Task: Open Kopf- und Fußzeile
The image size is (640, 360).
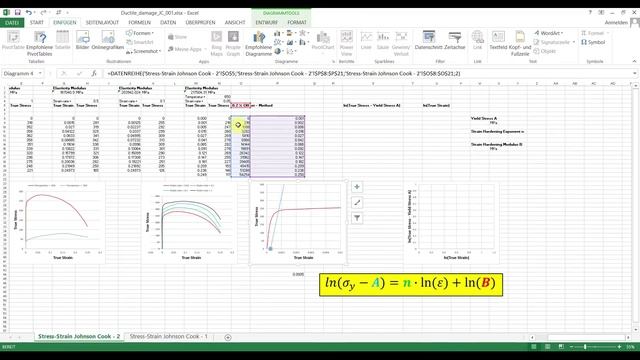Action: click(520, 43)
